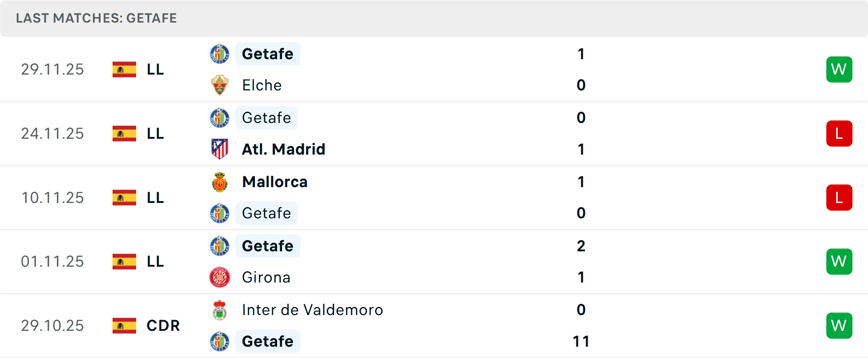This screenshot has width=868, height=358.
Task: Click the Atl. Madrid club crest
Action: coord(220,149)
